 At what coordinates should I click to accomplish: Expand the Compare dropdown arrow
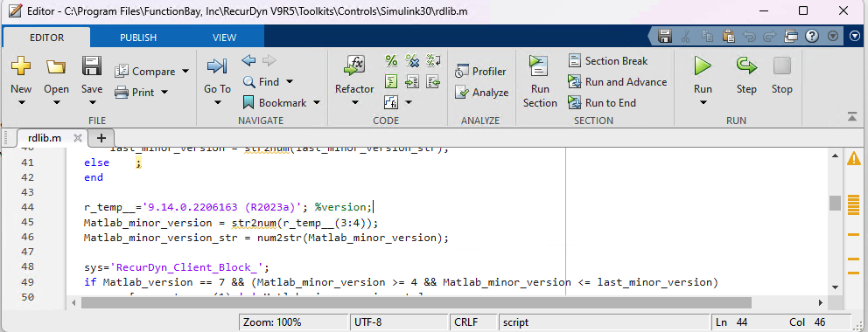click(x=185, y=72)
